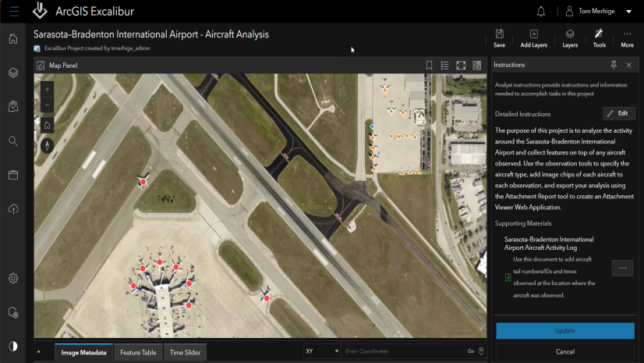Save the project
This screenshot has height=363, width=644.
(x=500, y=39)
